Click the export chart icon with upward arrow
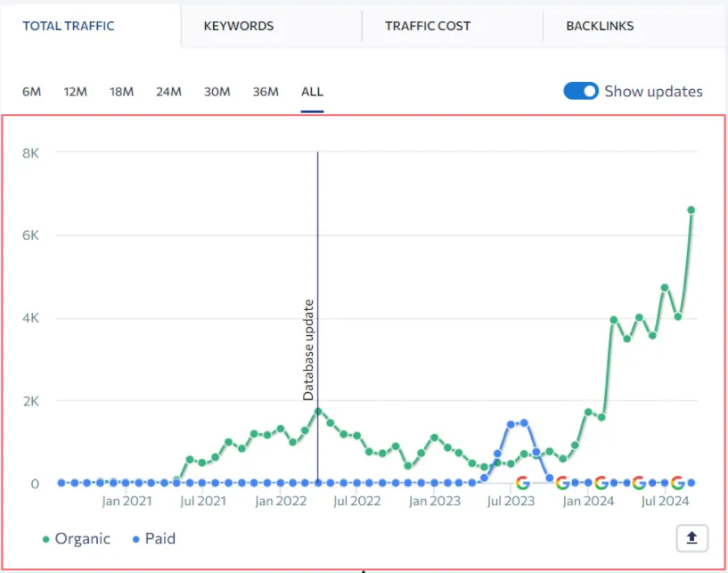The height and width of the screenshot is (573, 728). tap(691, 538)
